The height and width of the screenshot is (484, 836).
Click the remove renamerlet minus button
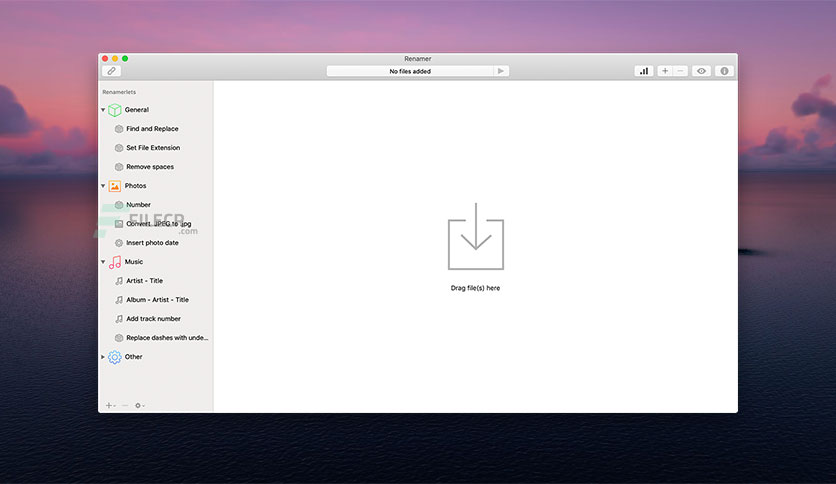click(125, 406)
